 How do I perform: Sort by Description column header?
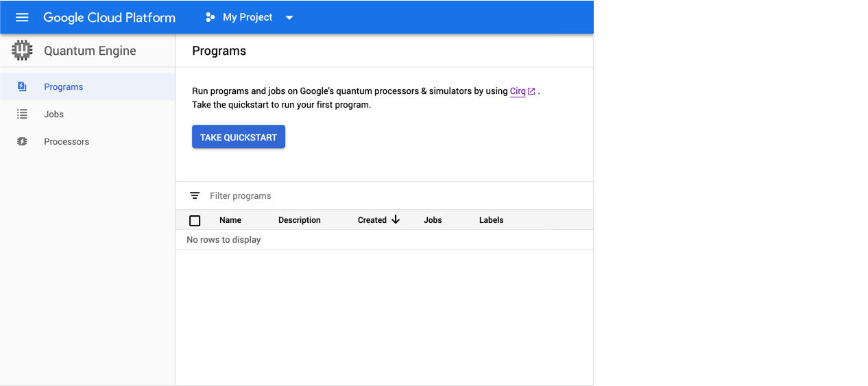pos(300,220)
